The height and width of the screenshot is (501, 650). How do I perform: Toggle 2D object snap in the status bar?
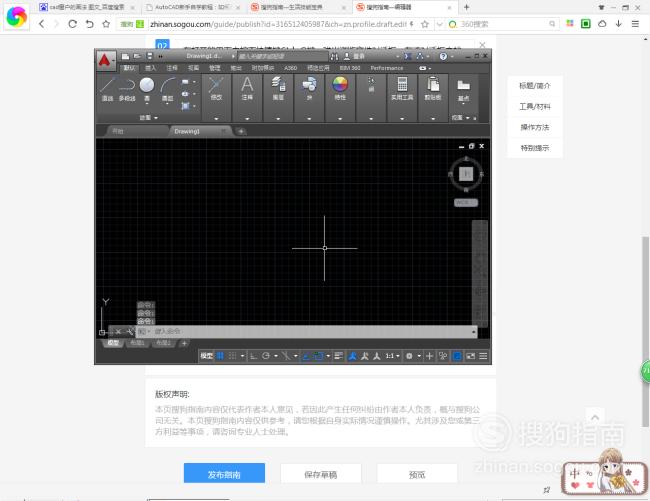pyautogui.click(x=318, y=356)
